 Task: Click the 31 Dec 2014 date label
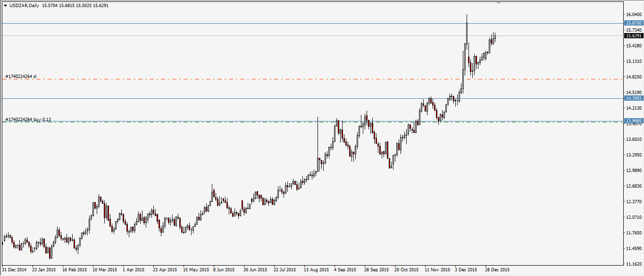click(x=14, y=270)
